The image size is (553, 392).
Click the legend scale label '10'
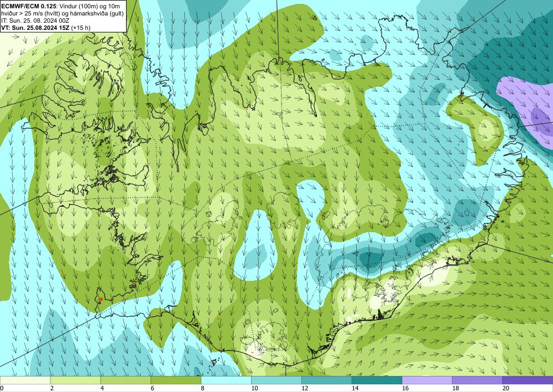coord(254,389)
